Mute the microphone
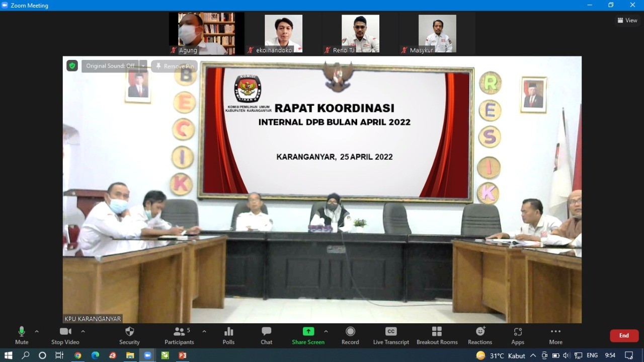The height and width of the screenshot is (362, 644). (22, 335)
